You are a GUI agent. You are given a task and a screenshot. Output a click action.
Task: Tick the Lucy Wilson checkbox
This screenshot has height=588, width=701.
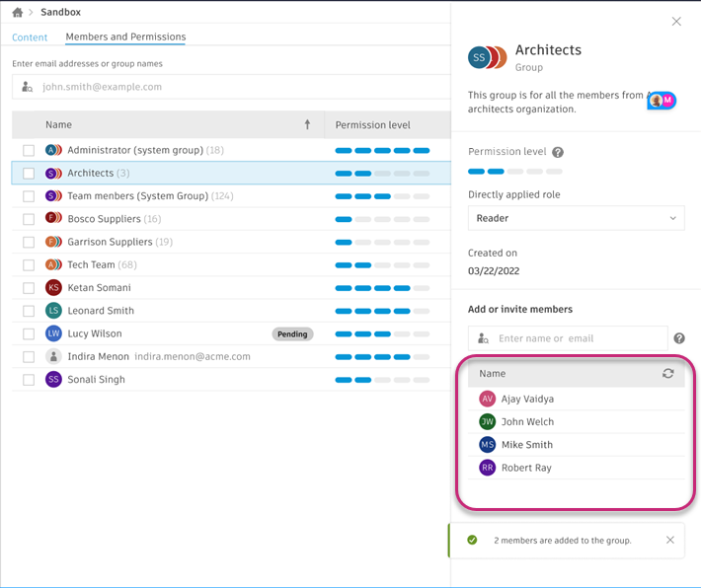[29, 334]
